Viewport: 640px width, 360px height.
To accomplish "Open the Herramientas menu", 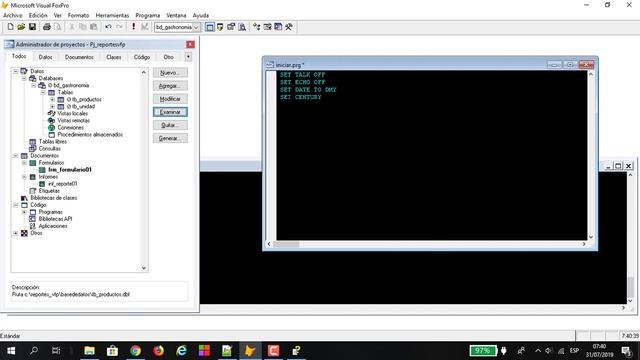I will tap(112, 15).
